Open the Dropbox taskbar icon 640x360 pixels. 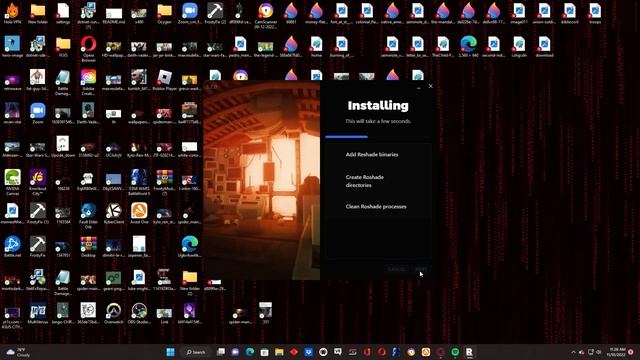coord(309,352)
